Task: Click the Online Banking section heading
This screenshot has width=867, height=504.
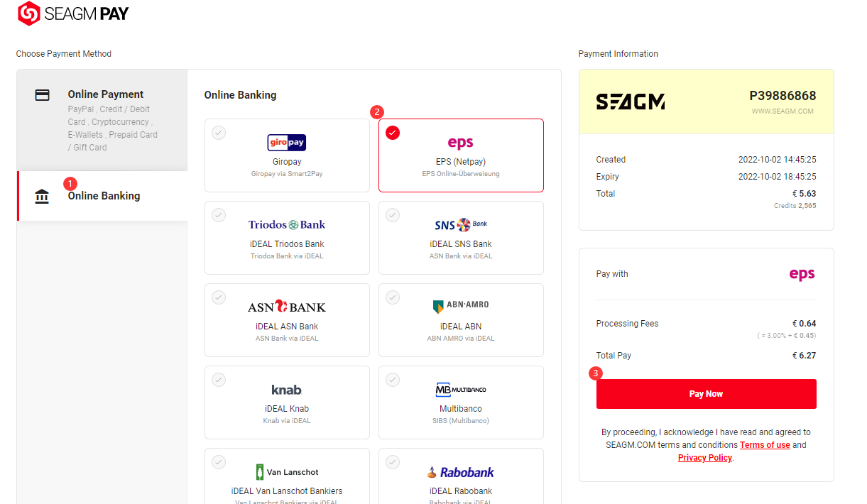Action: point(241,95)
